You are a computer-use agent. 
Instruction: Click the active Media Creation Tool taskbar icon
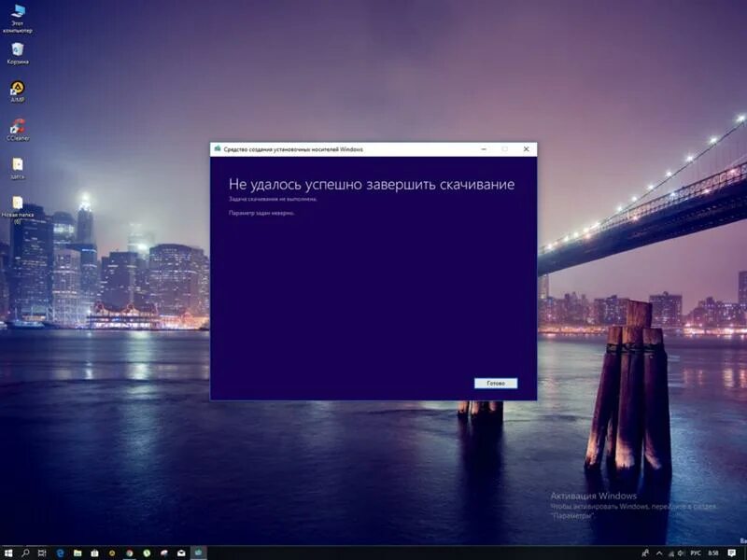(199, 553)
